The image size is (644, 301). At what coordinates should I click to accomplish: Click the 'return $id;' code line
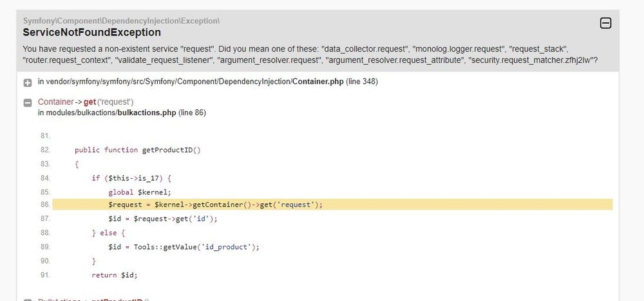pyautogui.click(x=115, y=275)
